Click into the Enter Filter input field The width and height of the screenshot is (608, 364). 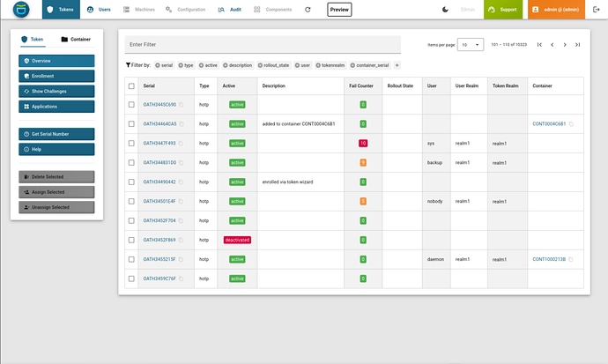tap(262, 44)
